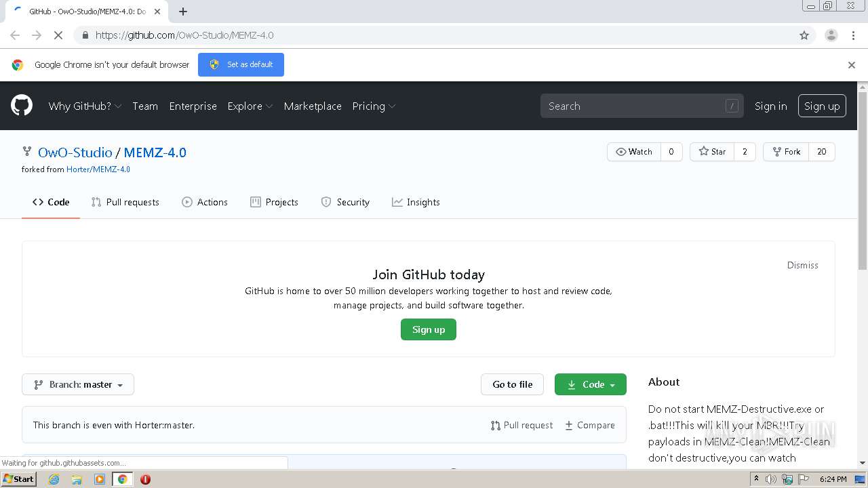
Task: Go back to the previous page
Action: tap(15, 35)
